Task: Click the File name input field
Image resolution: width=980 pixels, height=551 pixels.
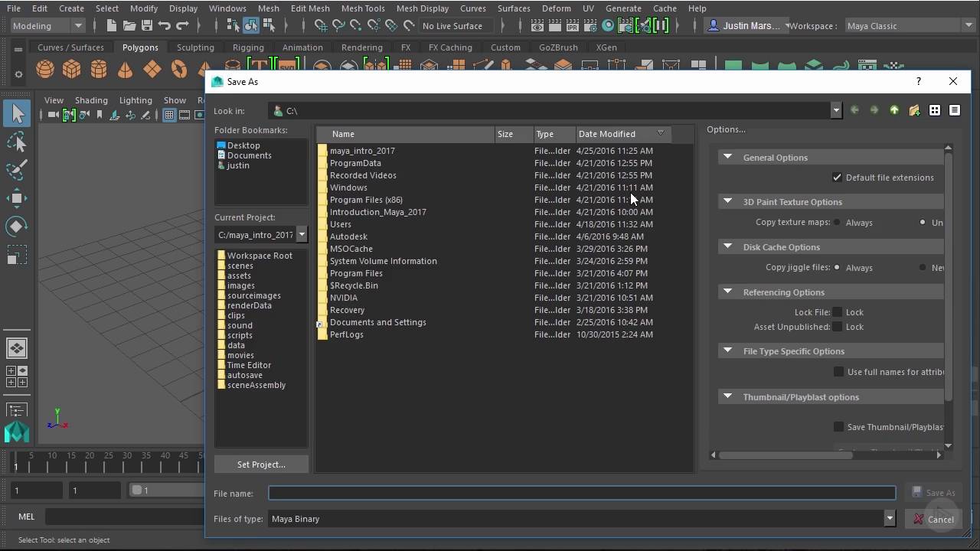Action: pyautogui.click(x=582, y=493)
